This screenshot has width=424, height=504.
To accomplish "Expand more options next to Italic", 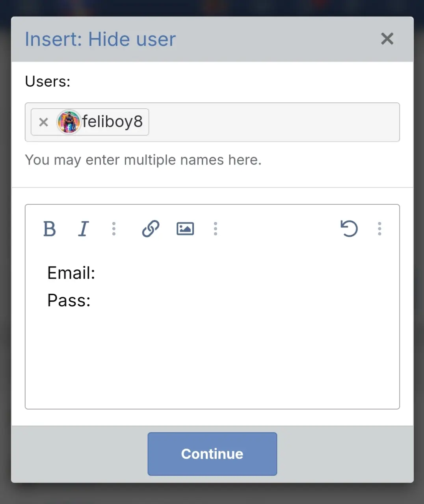I will [114, 229].
